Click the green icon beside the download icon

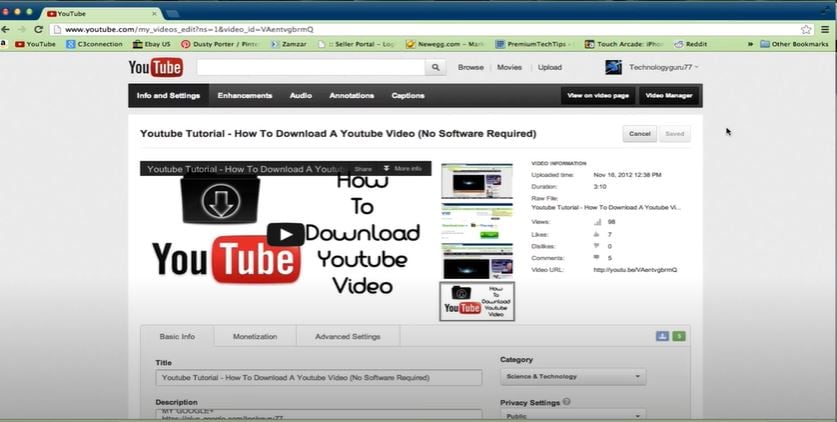[x=679, y=336]
